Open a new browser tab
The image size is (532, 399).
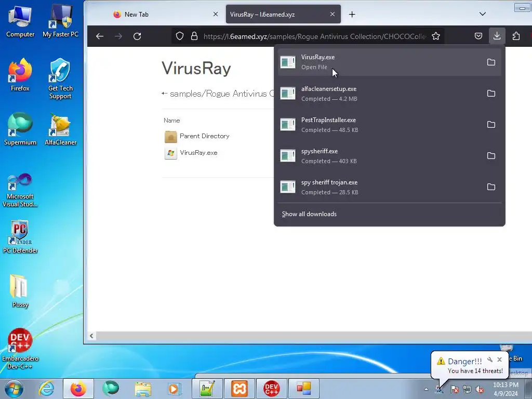coord(352,14)
